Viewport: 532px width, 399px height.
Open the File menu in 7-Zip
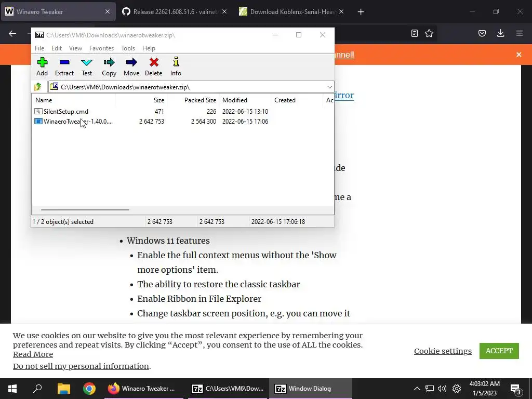39,48
